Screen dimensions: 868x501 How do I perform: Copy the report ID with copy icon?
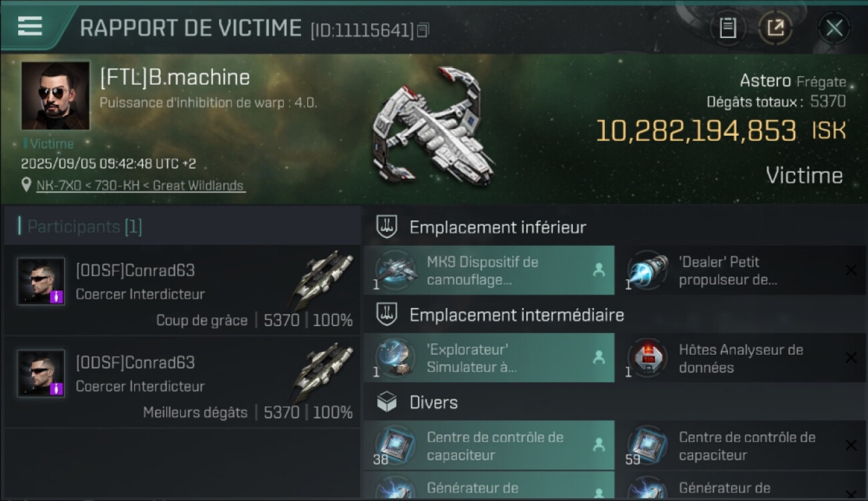click(x=423, y=30)
